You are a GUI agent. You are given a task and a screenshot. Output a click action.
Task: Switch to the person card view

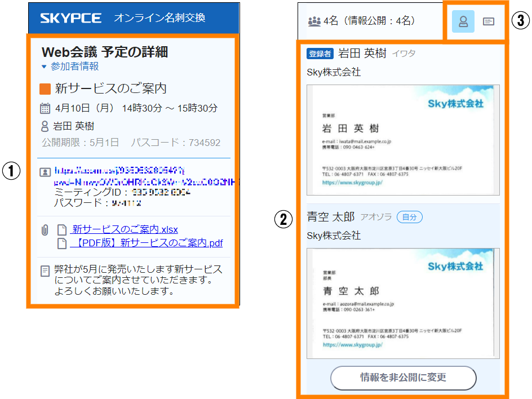pyautogui.click(x=463, y=21)
